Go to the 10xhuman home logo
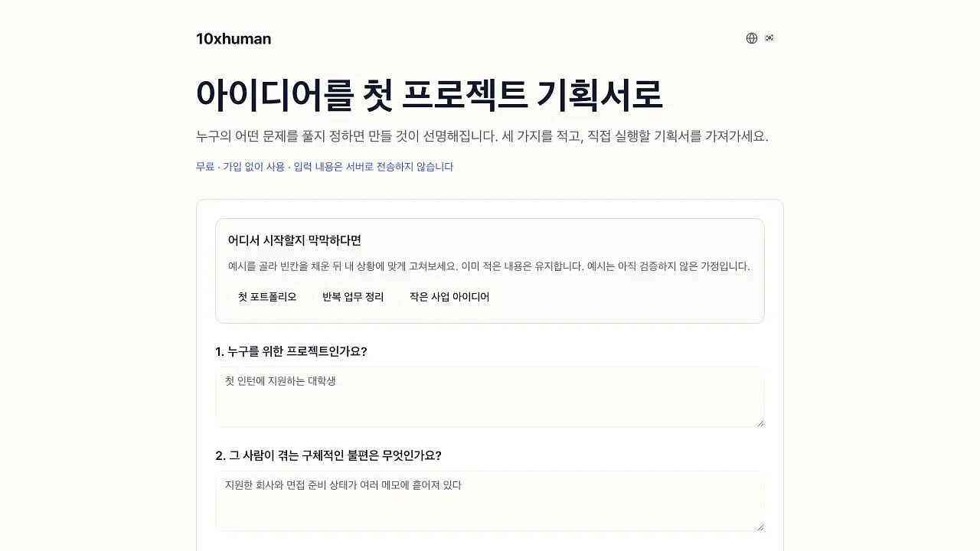The image size is (980, 551). pos(234,39)
